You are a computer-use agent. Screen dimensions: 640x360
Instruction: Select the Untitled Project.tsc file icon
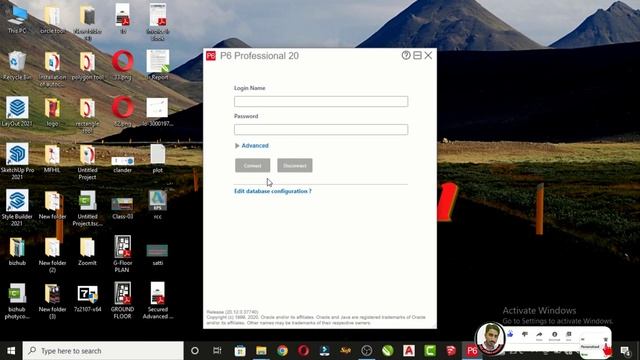(x=87, y=208)
